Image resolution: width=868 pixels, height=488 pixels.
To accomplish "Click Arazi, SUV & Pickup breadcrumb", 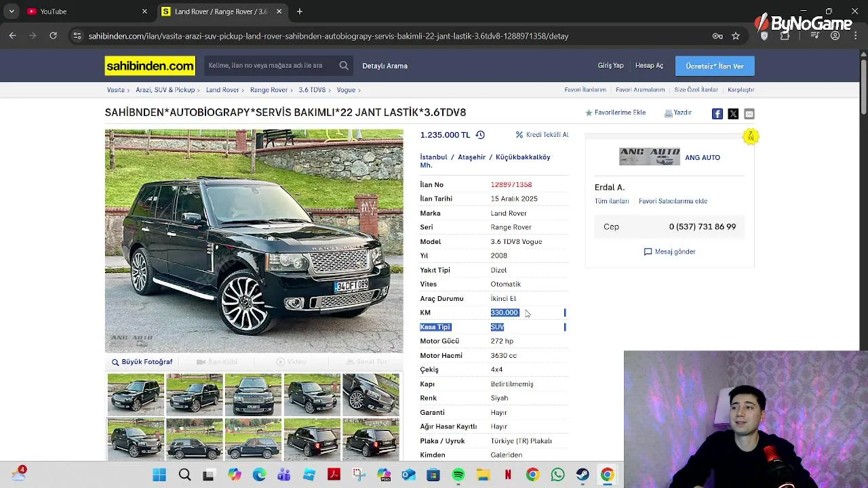I will pos(165,89).
